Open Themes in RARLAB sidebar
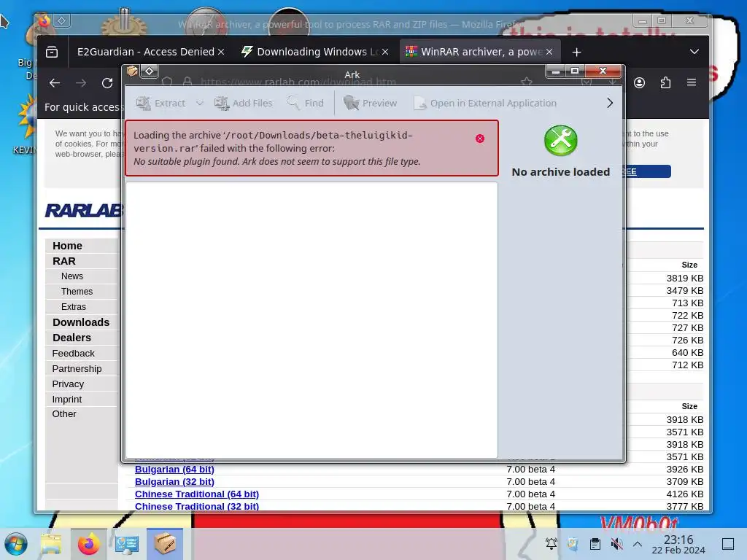This screenshot has width=747, height=560. click(77, 292)
